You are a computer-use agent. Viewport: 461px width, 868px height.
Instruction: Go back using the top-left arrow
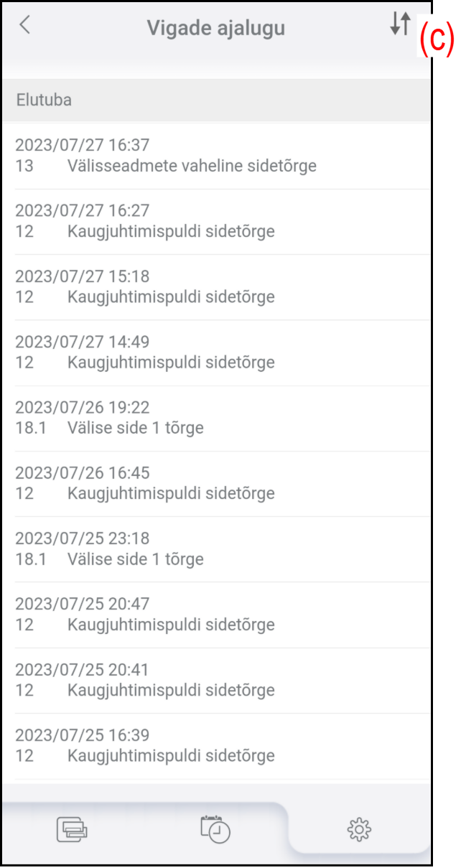[x=25, y=25]
